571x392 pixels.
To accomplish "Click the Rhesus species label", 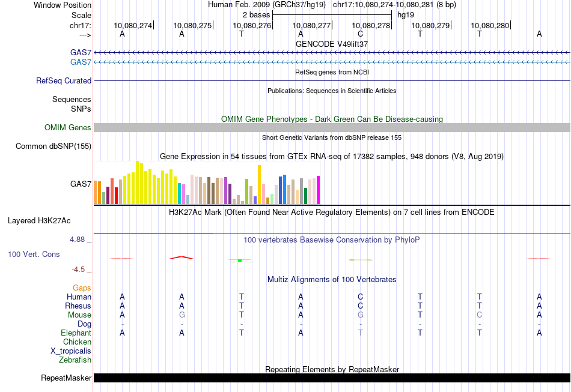I will coord(78,306).
